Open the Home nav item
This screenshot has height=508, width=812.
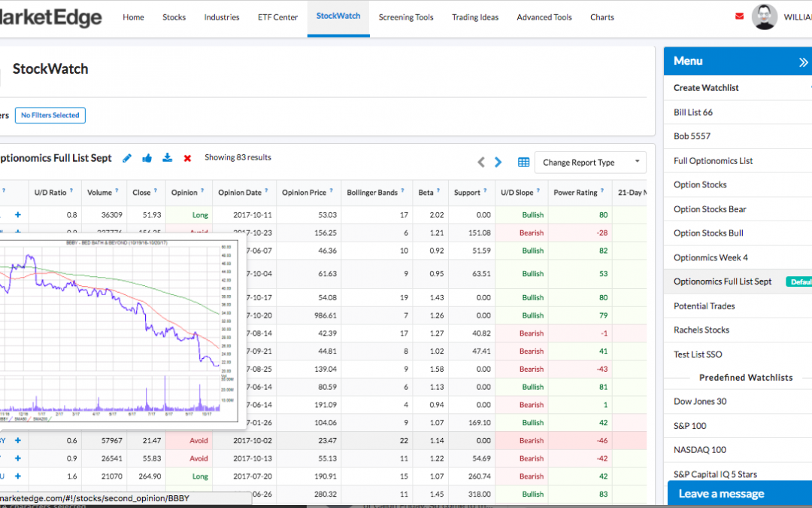click(x=133, y=17)
